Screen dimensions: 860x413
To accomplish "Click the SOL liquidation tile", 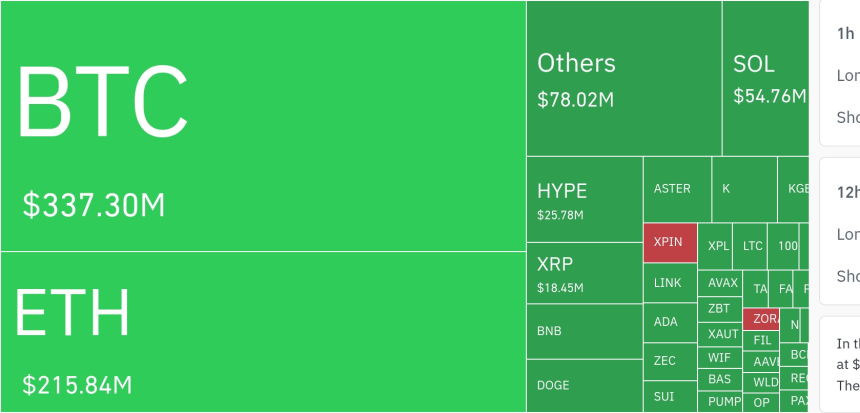I will 765,78.
